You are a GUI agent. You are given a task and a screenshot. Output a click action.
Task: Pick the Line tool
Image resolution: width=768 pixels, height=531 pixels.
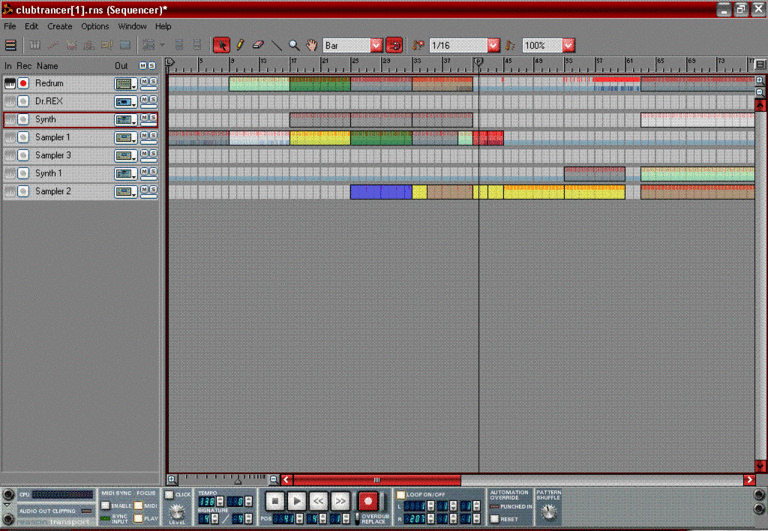click(x=276, y=46)
